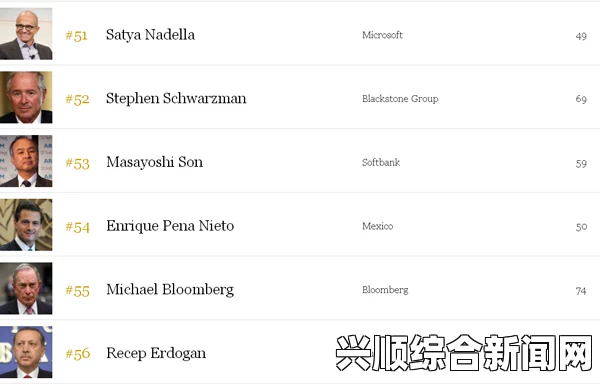The image size is (600, 384).
Task: Select the #51 rank number
Action: point(77,36)
